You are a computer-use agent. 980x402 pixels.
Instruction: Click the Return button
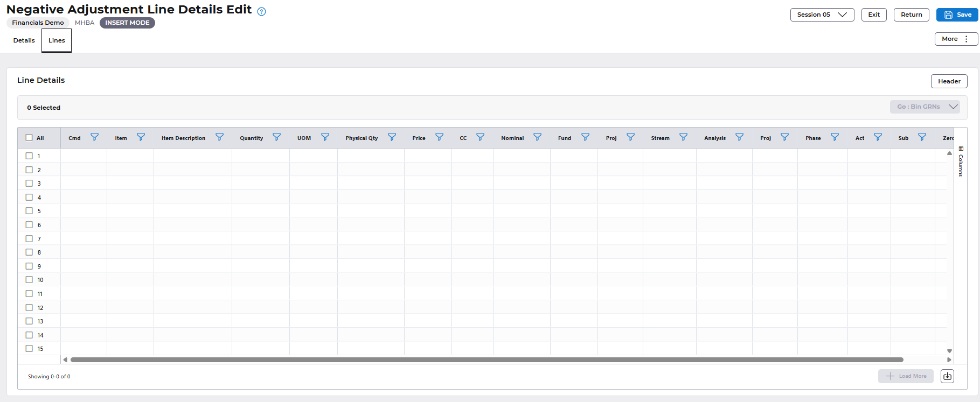[912, 15]
